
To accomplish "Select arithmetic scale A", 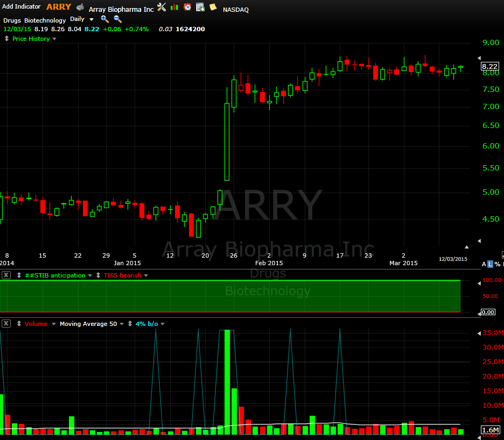I will (484, 264).
